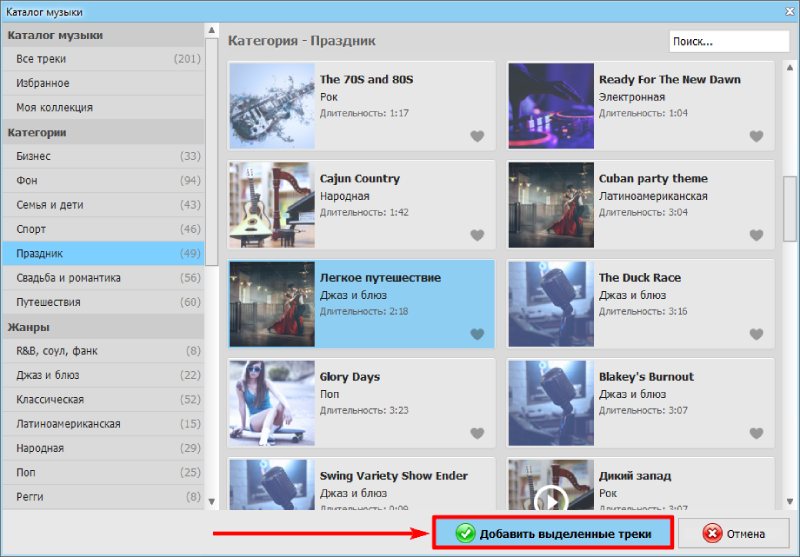Open Ready For The New Dawn thumbnail
This screenshot has width=800, height=557.
point(551,106)
